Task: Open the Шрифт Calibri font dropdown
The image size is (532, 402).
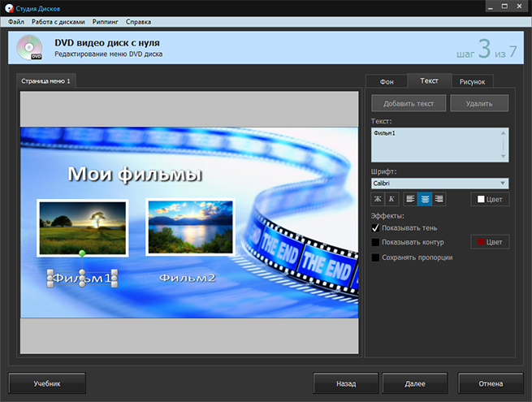Action: [x=440, y=184]
